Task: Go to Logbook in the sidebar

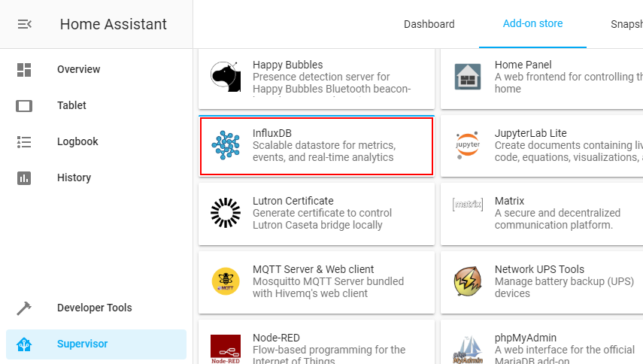Action: (77, 141)
